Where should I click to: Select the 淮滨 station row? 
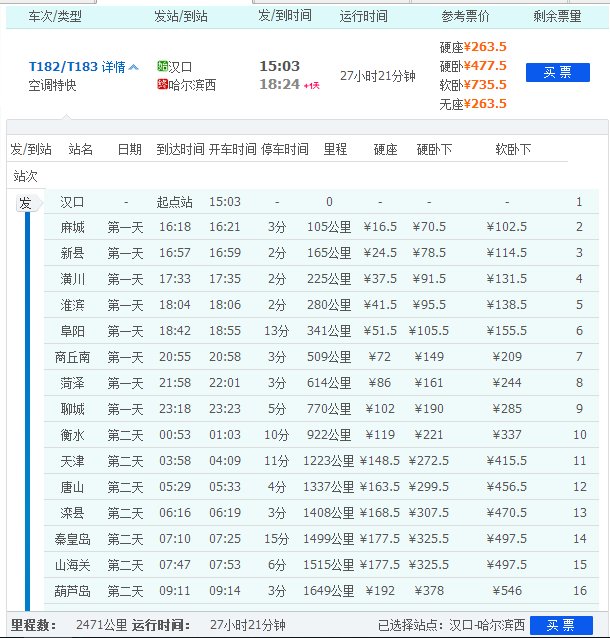pos(321,305)
